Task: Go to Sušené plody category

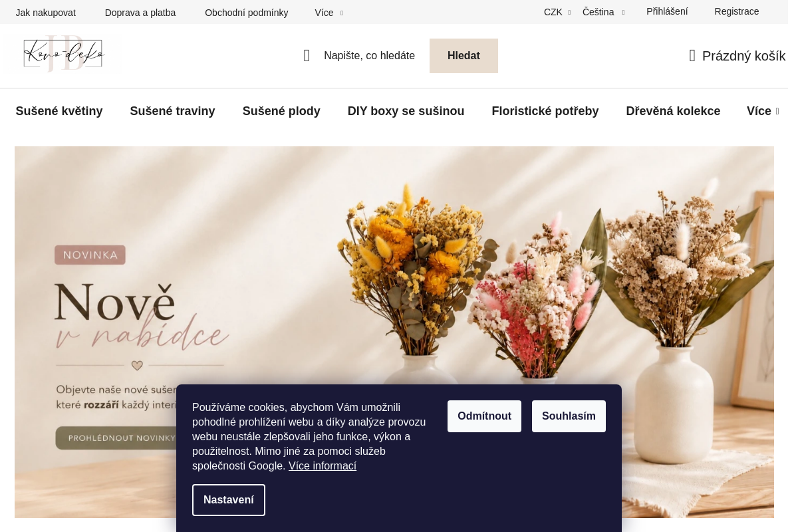Action: (281, 111)
